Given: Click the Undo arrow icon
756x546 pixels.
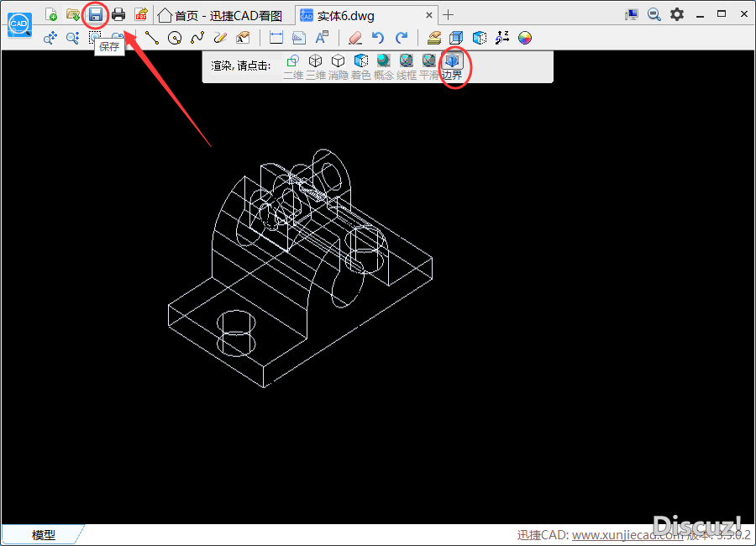Looking at the screenshot, I should [x=378, y=38].
